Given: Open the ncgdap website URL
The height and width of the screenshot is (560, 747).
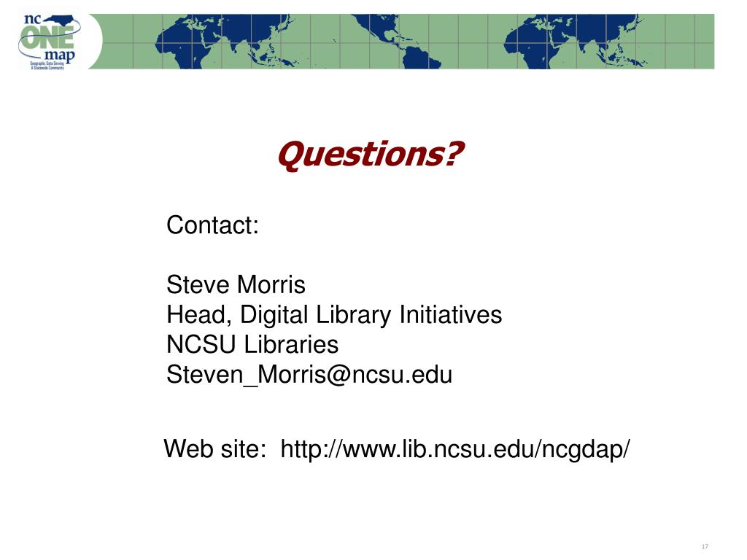Looking at the screenshot, I should pyautogui.click(x=455, y=448).
